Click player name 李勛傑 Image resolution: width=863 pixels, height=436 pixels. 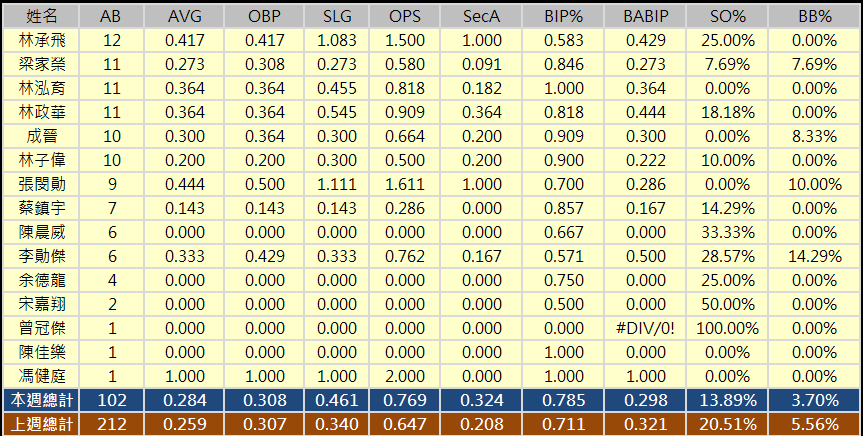[42, 256]
